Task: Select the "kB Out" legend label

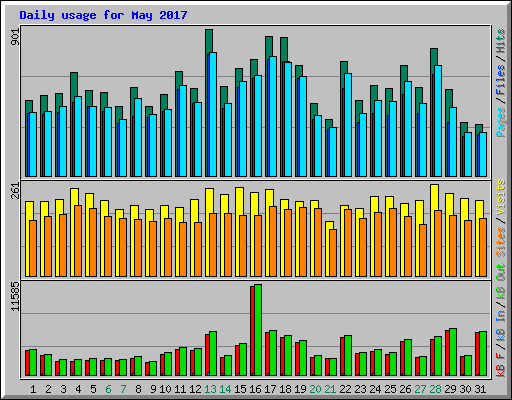Action: (501, 282)
